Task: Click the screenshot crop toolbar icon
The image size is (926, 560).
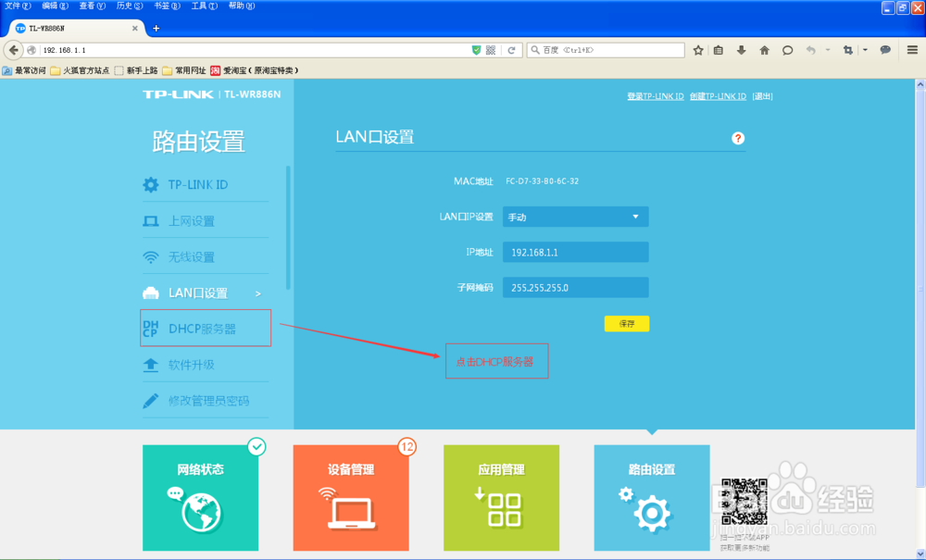Action: (848, 50)
